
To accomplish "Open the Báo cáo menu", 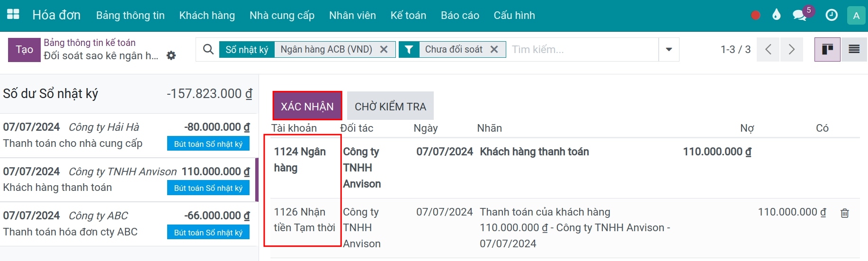I will click(460, 15).
